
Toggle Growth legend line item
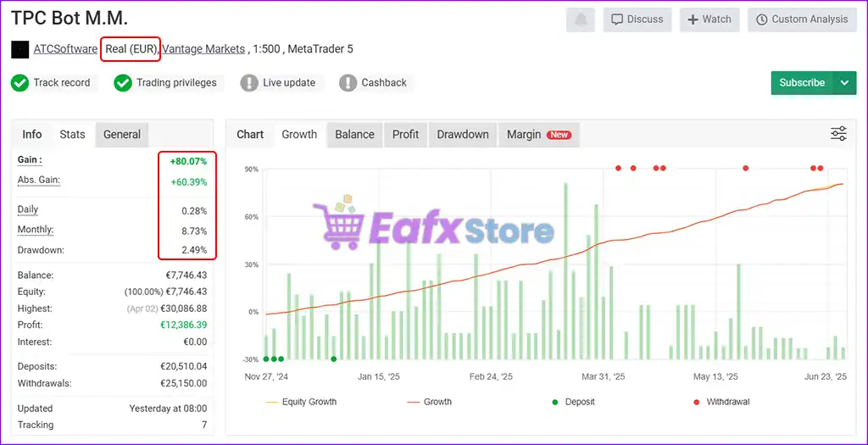429,402
